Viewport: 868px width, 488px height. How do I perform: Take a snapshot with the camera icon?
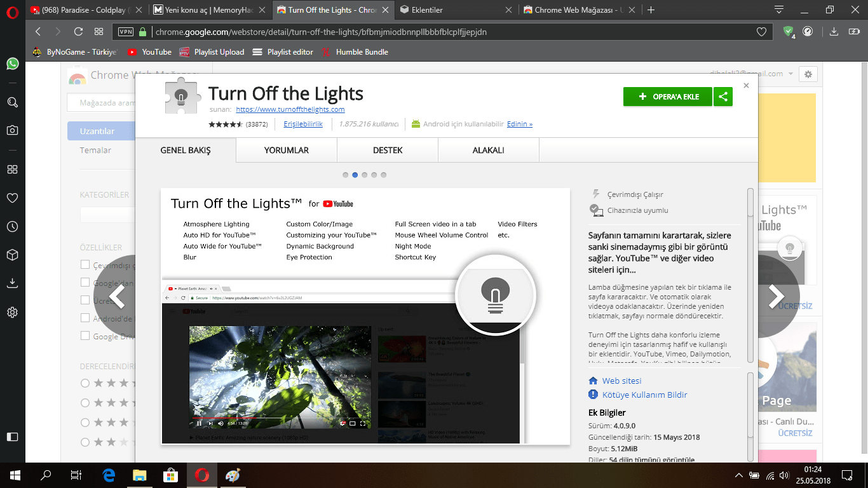pyautogui.click(x=12, y=130)
